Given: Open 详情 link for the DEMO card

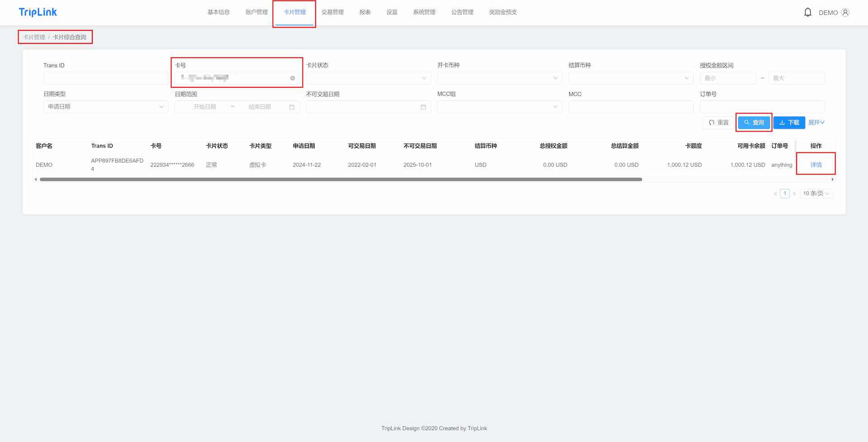Looking at the screenshot, I should tap(816, 165).
